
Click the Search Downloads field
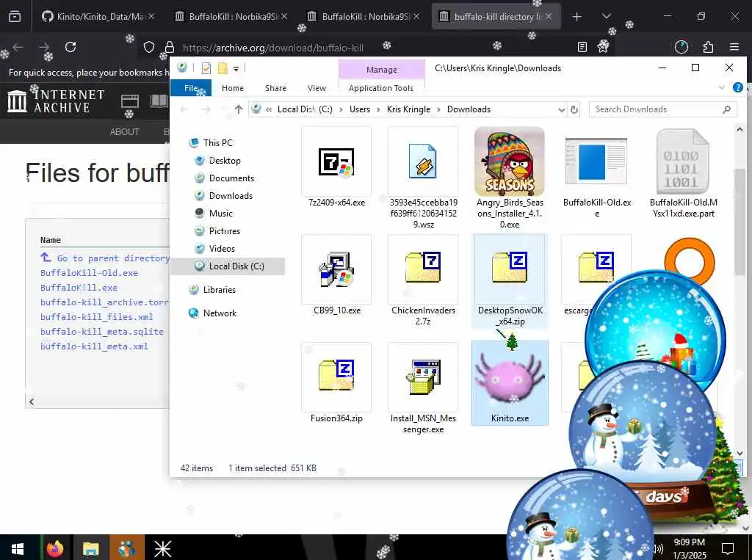click(663, 109)
